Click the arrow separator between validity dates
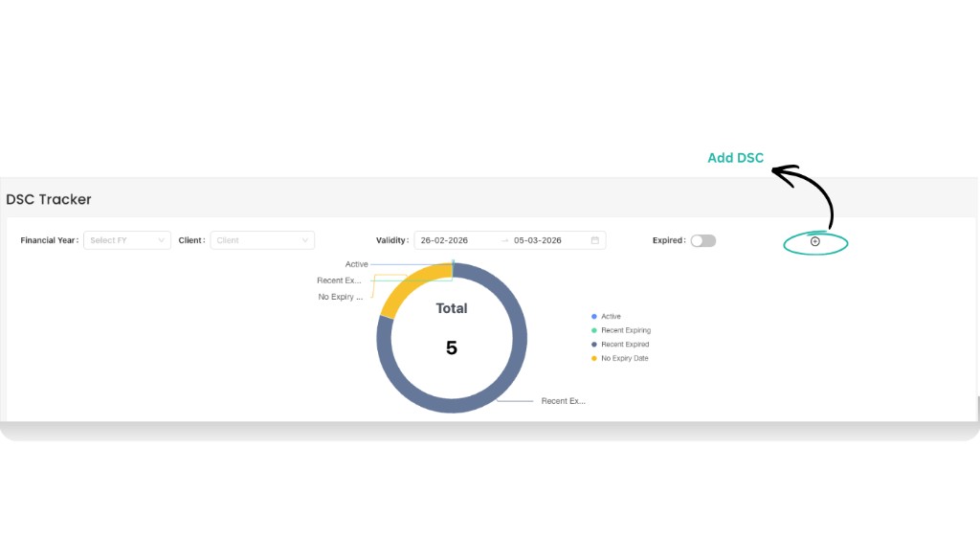The image size is (980, 560). (504, 240)
